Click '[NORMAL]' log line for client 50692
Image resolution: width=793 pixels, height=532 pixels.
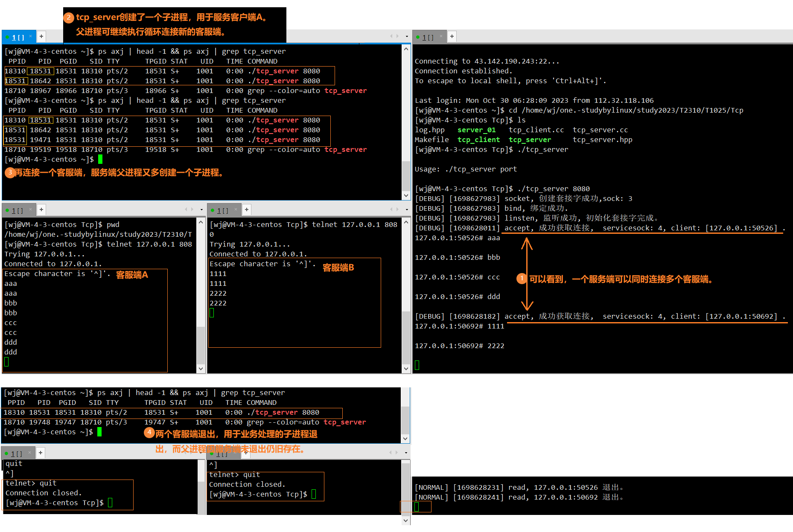[519, 497]
